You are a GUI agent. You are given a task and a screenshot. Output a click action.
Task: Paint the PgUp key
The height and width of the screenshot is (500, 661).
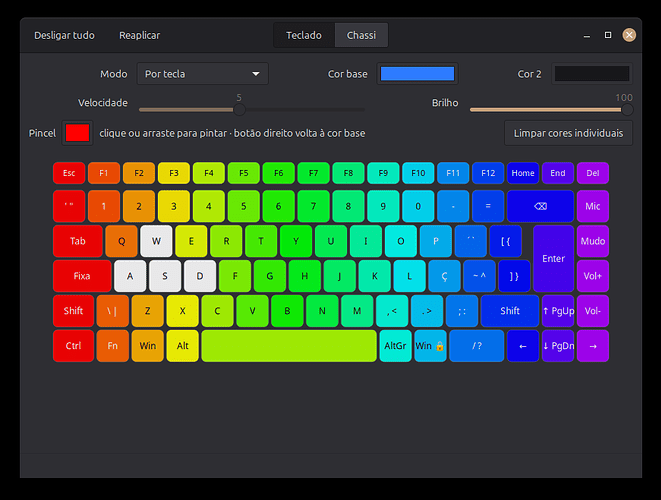point(558,311)
